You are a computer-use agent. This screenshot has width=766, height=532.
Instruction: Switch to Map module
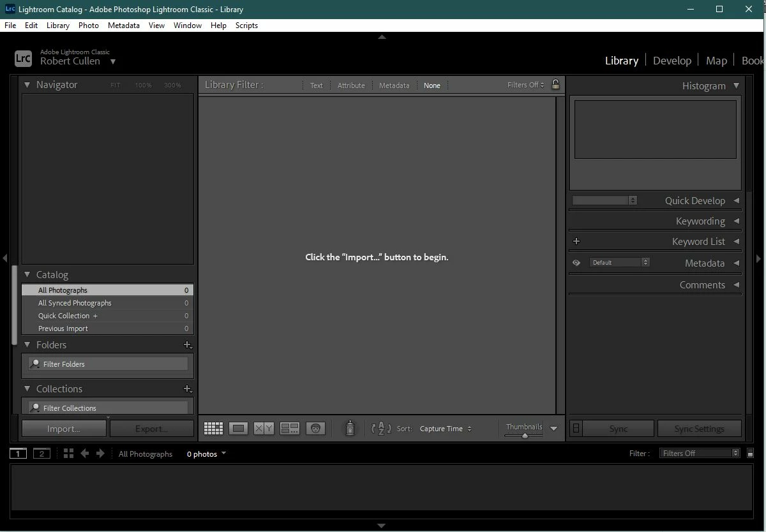(x=716, y=61)
